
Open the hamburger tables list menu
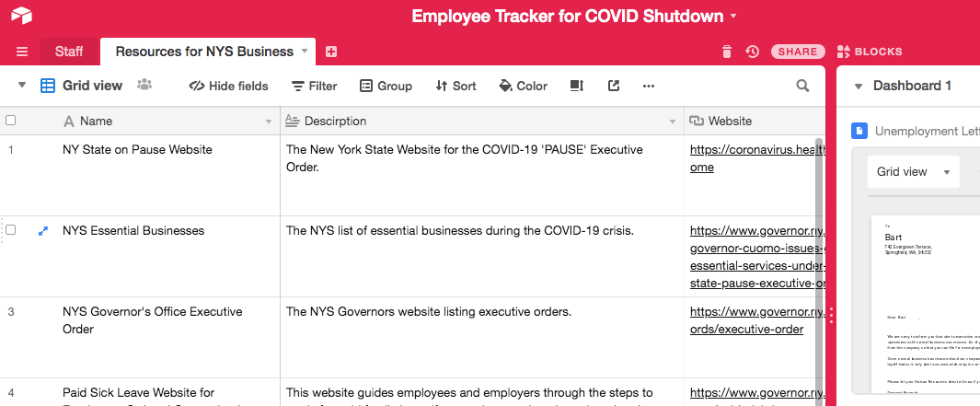(22, 52)
